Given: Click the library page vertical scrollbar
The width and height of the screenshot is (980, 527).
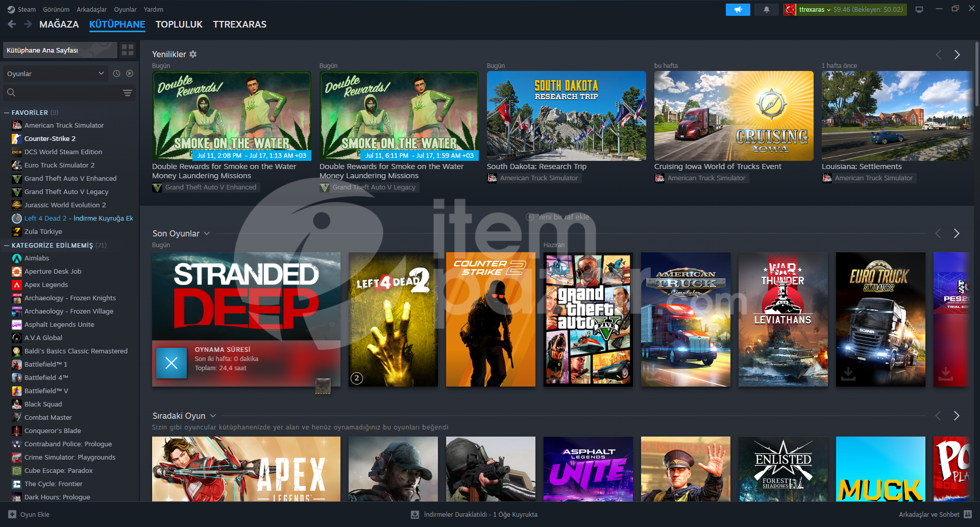Looking at the screenshot, I should [x=976, y=74].
